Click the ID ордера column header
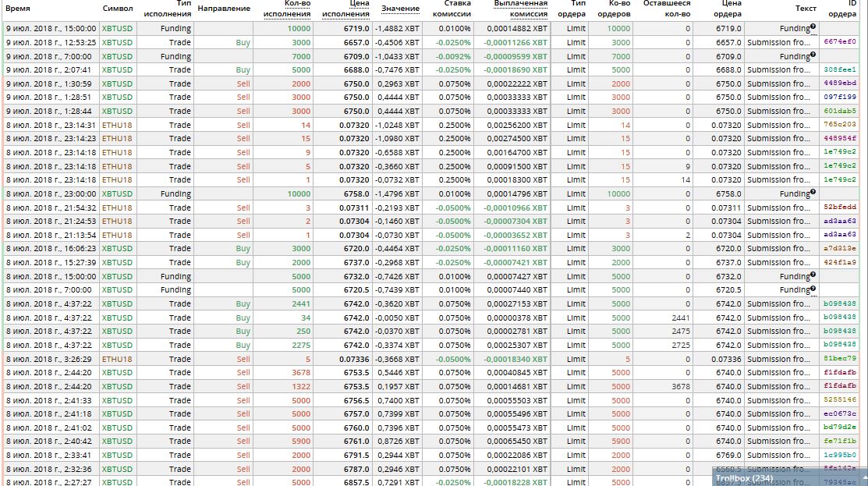 842,9
